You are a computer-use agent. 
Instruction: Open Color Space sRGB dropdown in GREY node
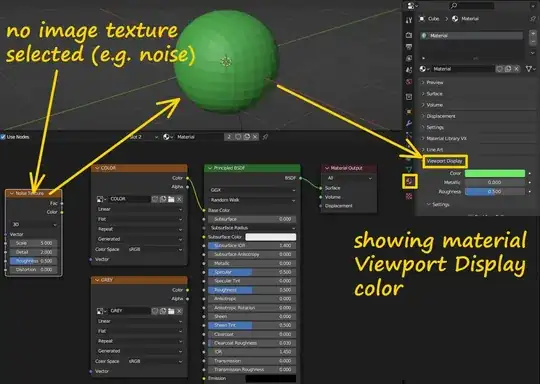point(155,361)
